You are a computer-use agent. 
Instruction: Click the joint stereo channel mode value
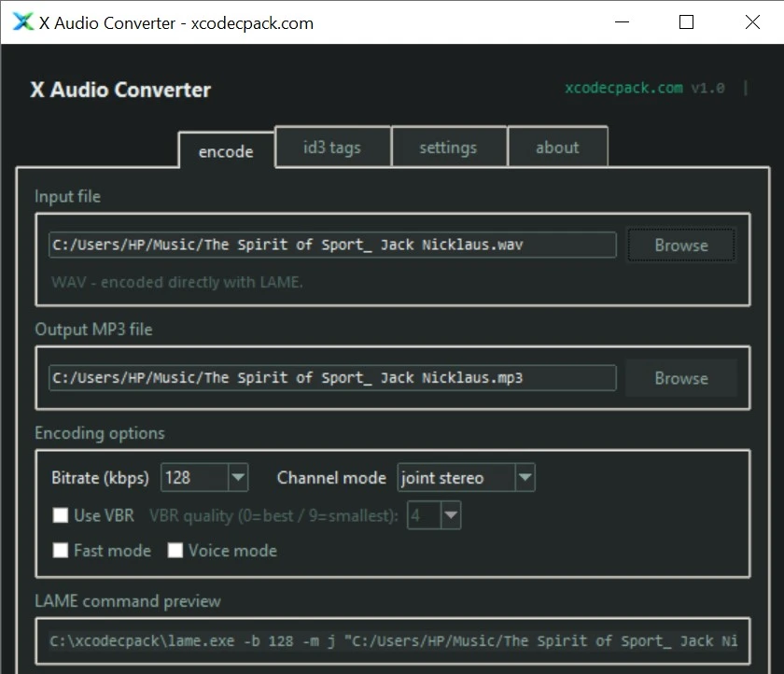[x=455, y=478]
